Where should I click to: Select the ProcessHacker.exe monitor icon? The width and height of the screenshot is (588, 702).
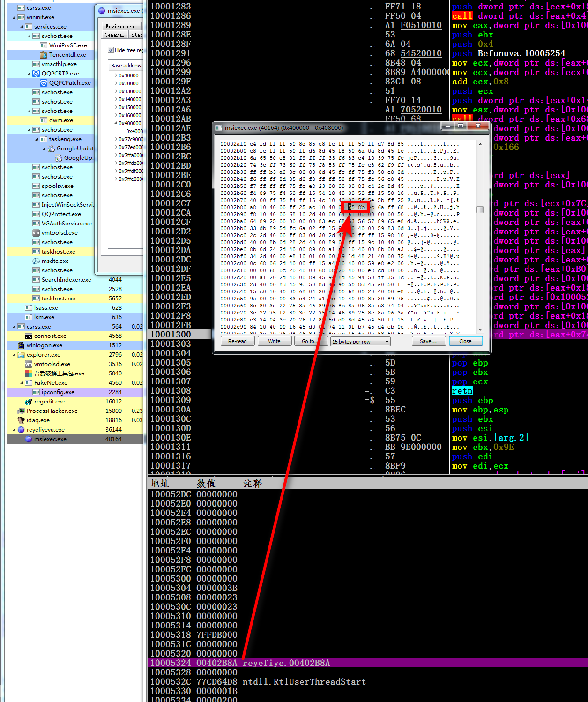tap(21, 411)
